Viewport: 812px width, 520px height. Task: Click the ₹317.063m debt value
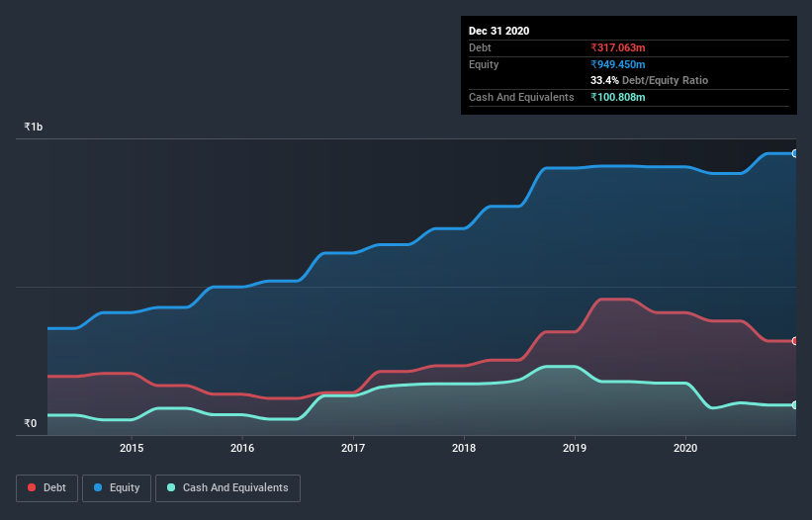(x=618, y=47)
